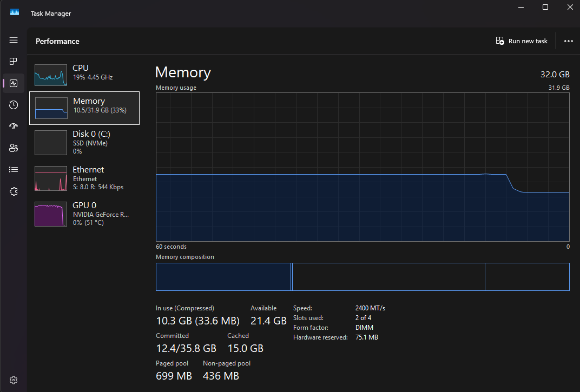Open the Details page icon
The width and height of the screenshot is (580, 392).
tap(14, 169)
